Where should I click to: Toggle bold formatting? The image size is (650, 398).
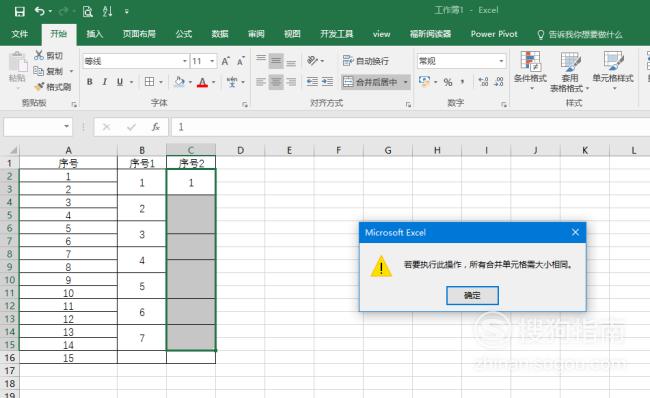(90, 82)
